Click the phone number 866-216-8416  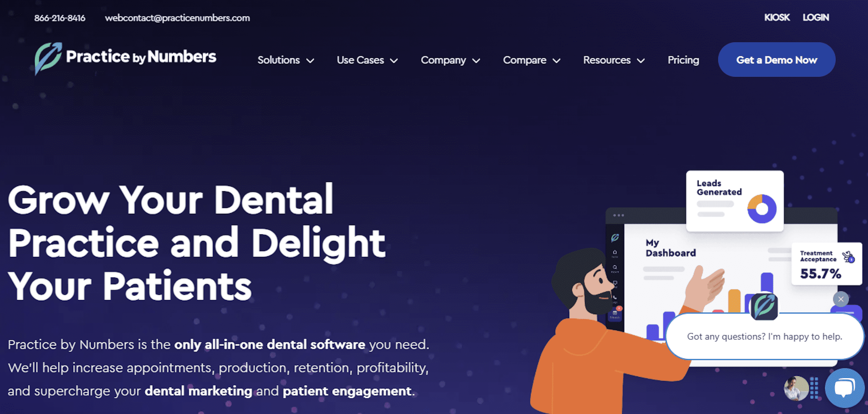(60, 18)
